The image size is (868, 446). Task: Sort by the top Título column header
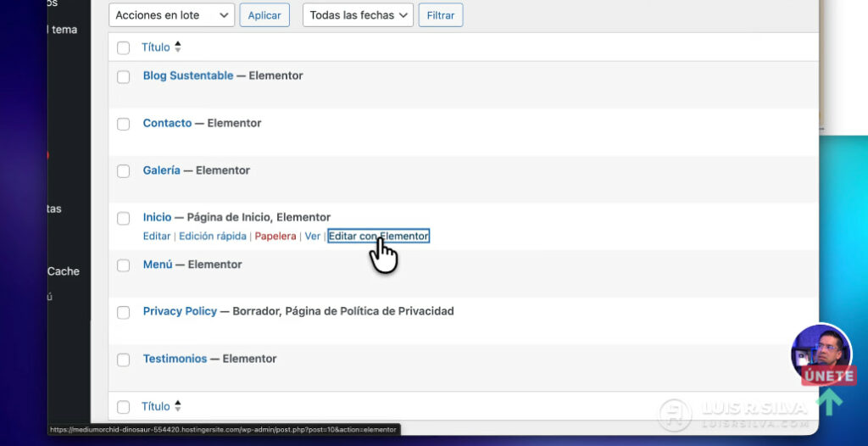(x=156, y=47)
